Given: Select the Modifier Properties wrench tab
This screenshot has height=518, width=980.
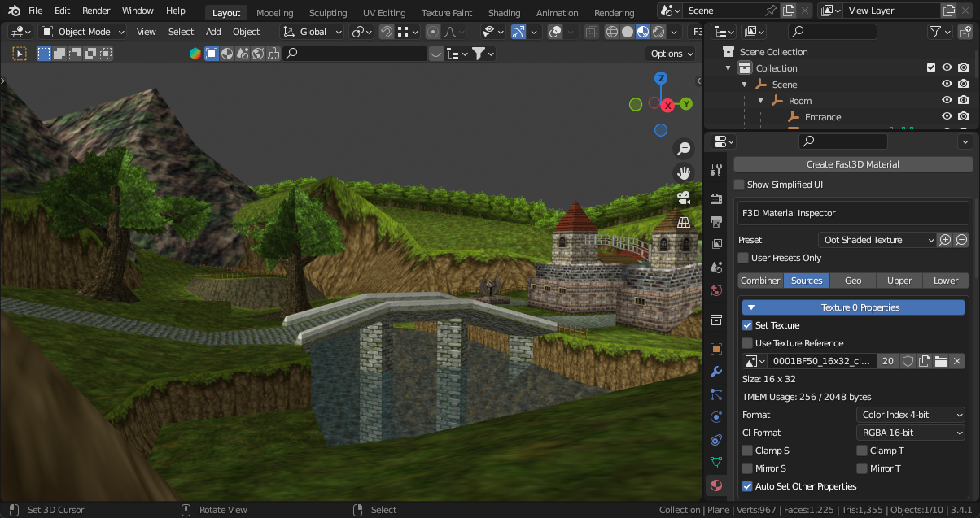Looking at the screenshot, I should click(x=716, y=372).
